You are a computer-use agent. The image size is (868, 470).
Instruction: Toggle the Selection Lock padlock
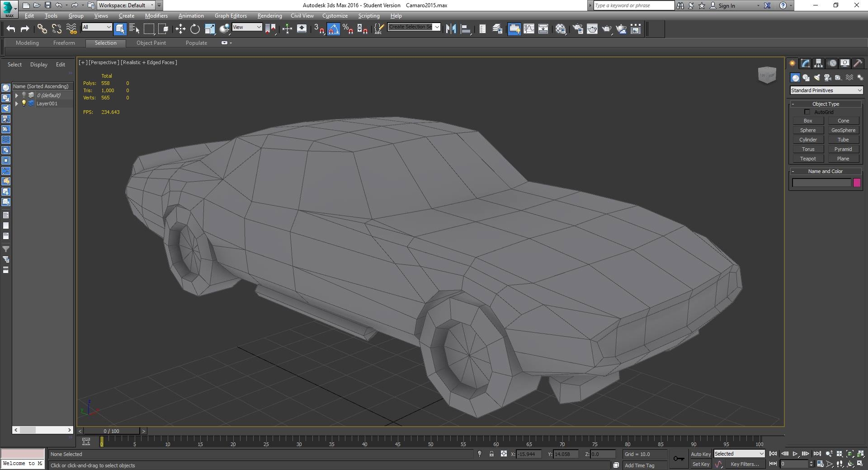tap(491, 454)
